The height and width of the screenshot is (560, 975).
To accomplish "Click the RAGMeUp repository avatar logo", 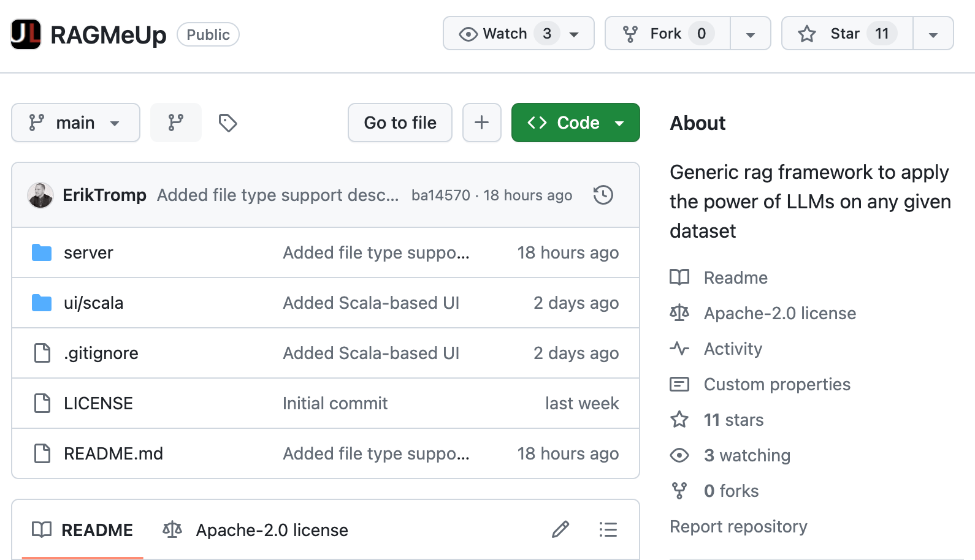I will coord(26,34).
